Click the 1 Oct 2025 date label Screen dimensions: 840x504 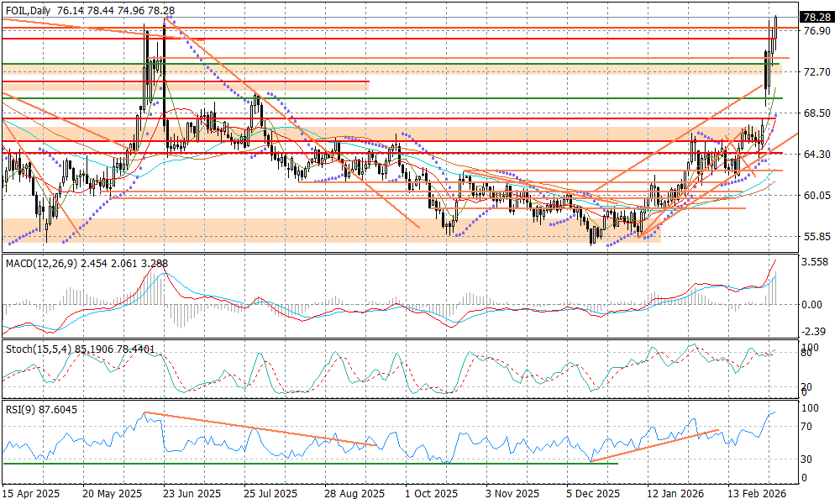coord(430,495)
